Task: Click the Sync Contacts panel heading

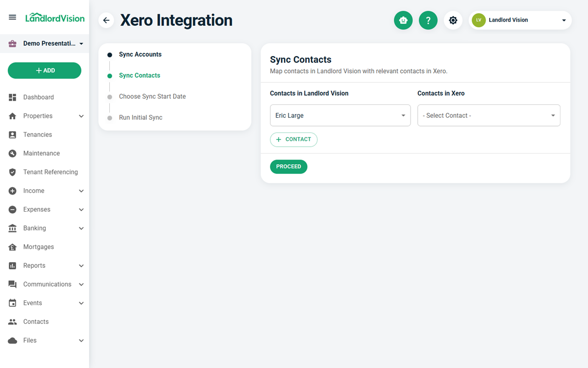Action: tap(300, 60)
